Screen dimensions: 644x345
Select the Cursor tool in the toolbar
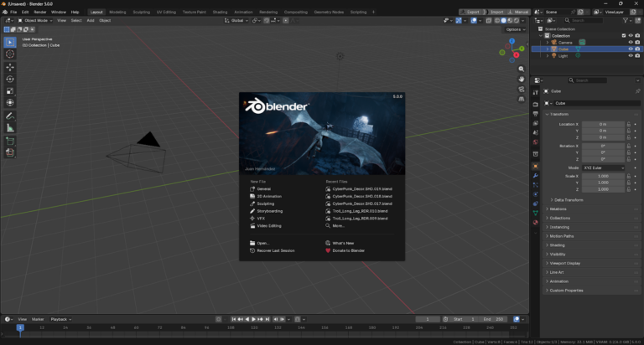click(x=10, y=54)
